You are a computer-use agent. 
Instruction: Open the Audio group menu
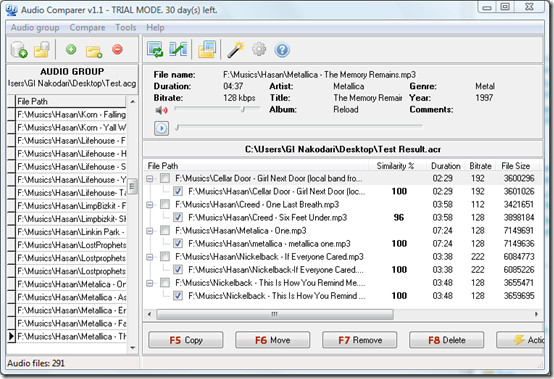[x=35, y=28]
